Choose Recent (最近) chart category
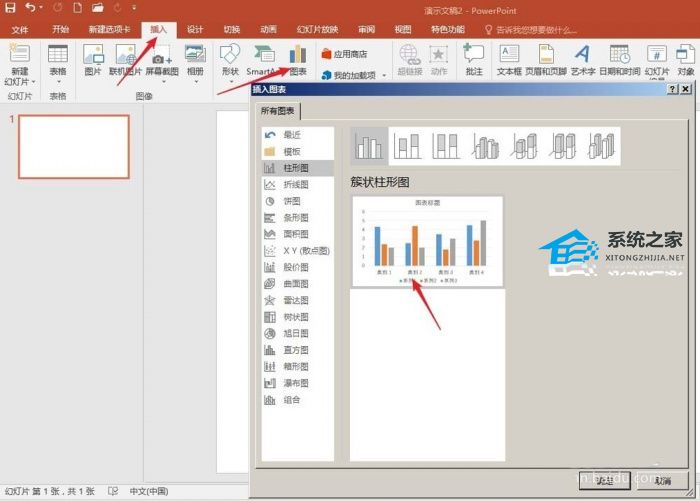 pyautogui.click(x=297, y=134)
